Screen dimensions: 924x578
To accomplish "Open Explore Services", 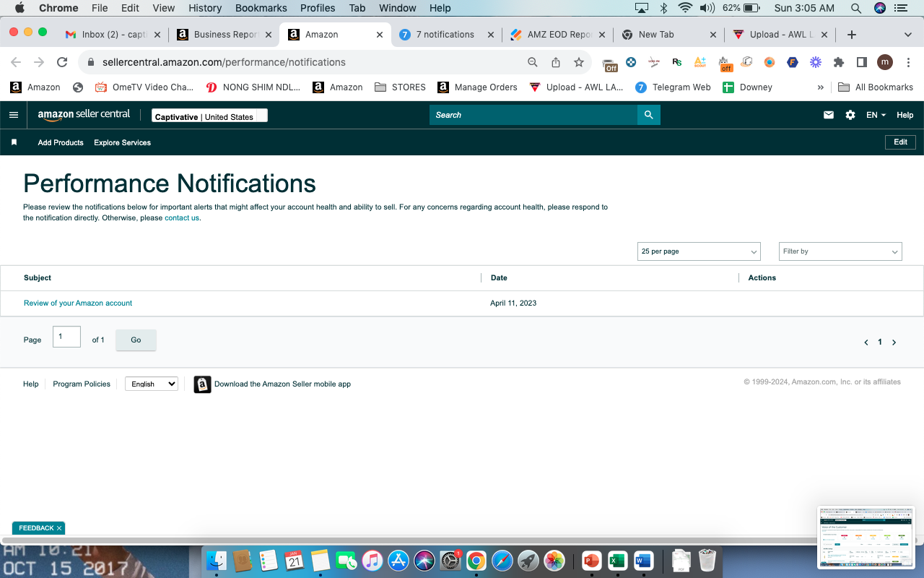I will [x=122, y=142].
